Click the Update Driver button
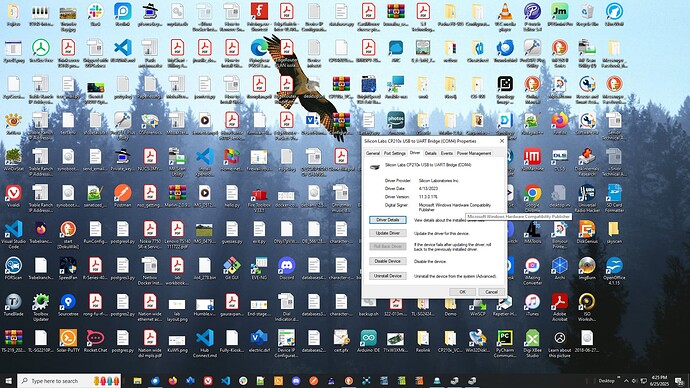690x388 pixels. (388, 233)
